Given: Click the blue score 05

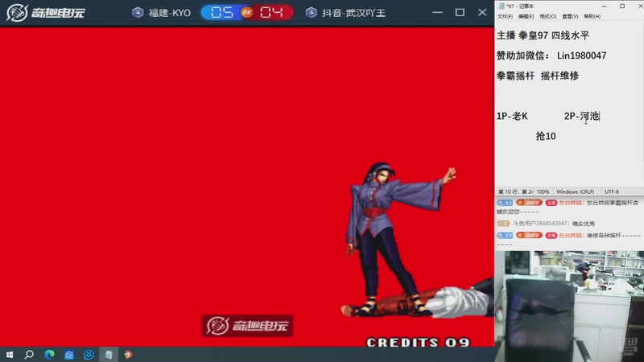Looking at the screenshot, I should (x=222, y=13).
